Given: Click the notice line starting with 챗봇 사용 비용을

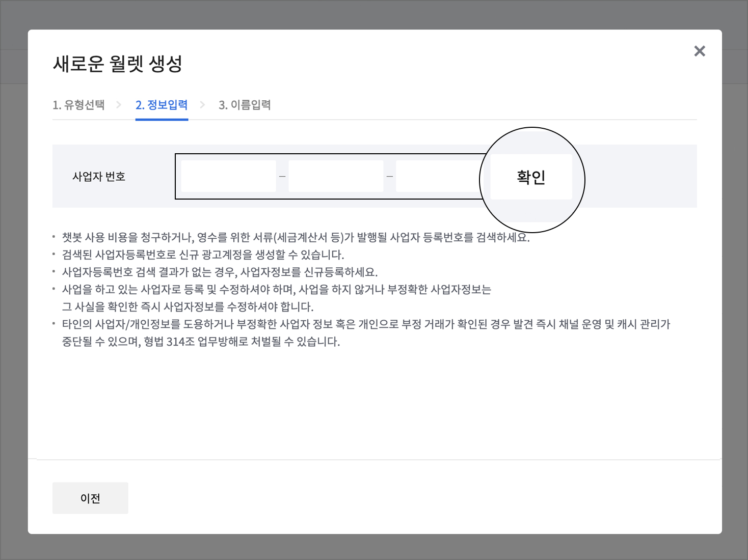Looking at the screenshot, I should (296, 237).
